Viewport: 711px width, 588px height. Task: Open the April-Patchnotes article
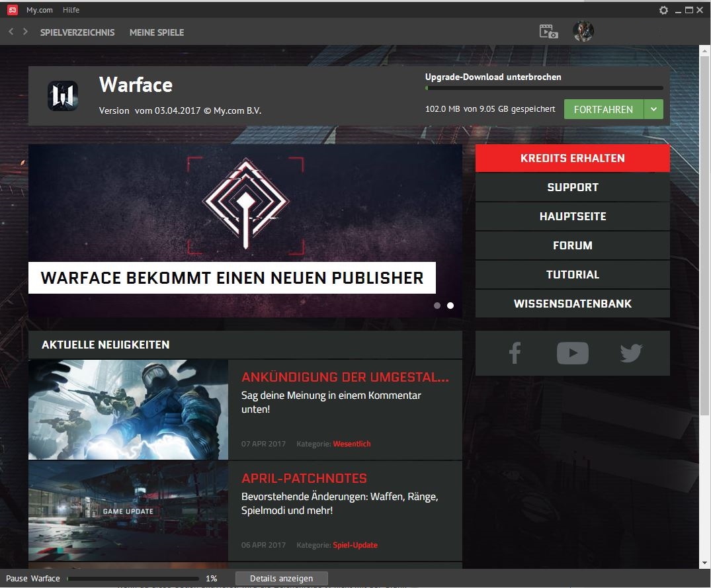(304, 478)
